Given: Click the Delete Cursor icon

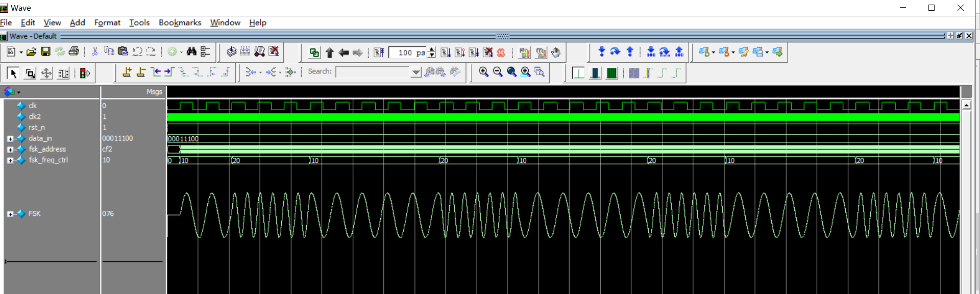Looking at the screenshot, I should point(141,72).
